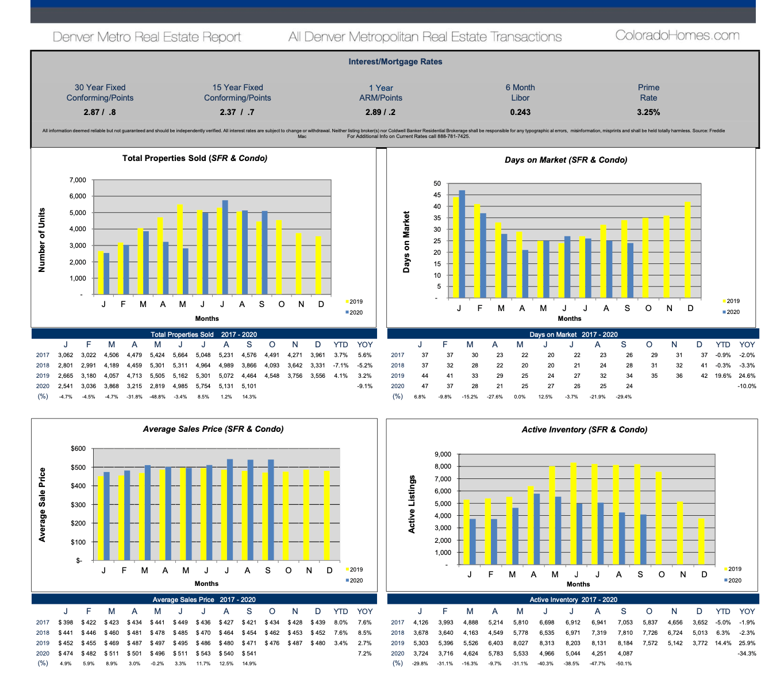784x690 pixels.
Task: Click the All Denver Metropolitan Real Estate Transactions heading
Action: (425, 37)
